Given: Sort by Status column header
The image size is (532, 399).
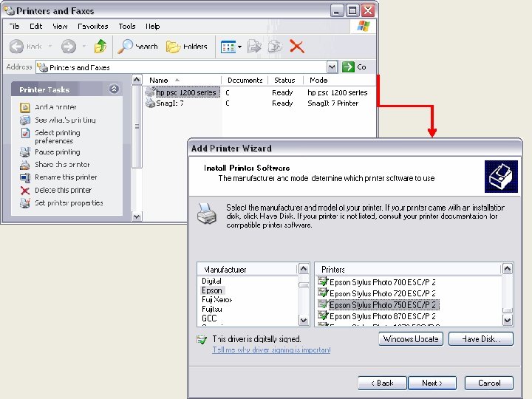Looking at the screenshot, I should coord(285,80).
